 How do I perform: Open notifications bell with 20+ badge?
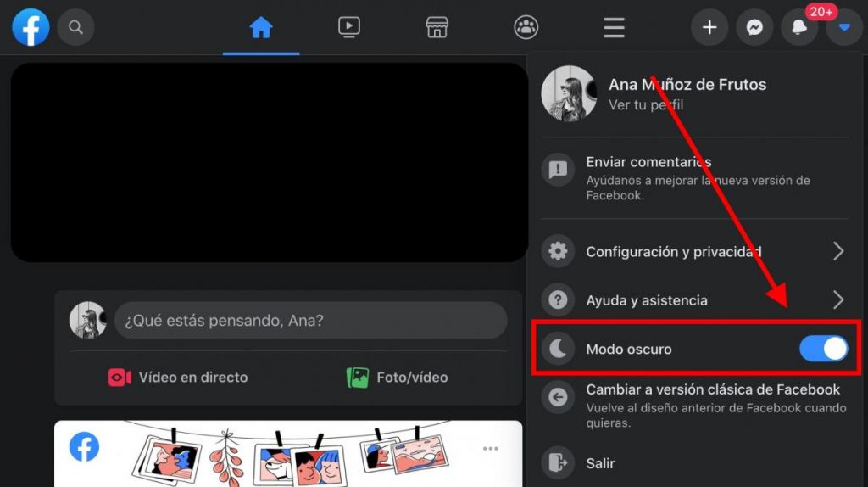tap(798, 28)
